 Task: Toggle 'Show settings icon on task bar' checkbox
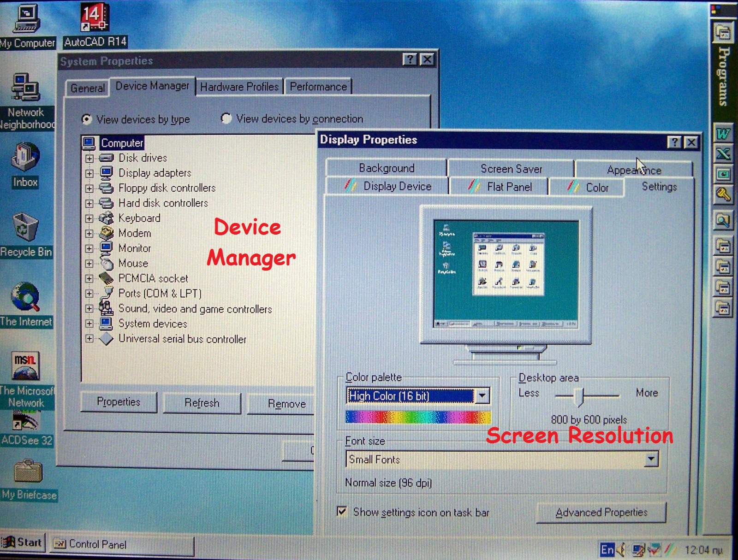pyautogui.click(x=342, y=511)
